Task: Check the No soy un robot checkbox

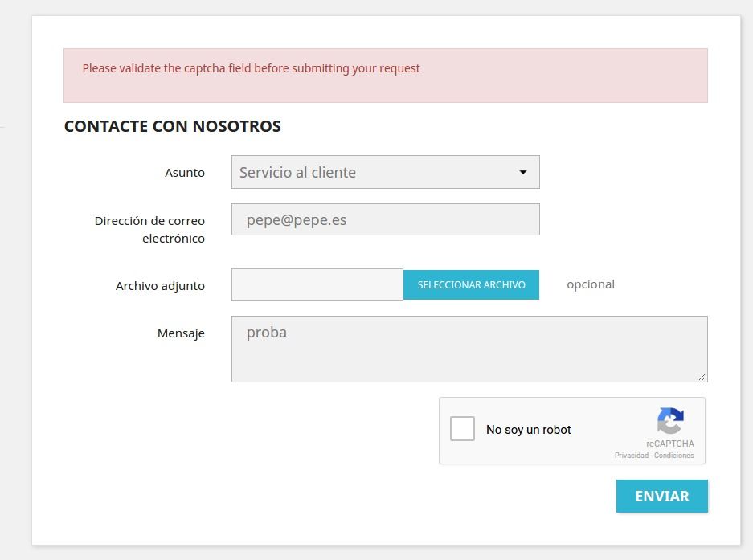Action: coord(462,428)
